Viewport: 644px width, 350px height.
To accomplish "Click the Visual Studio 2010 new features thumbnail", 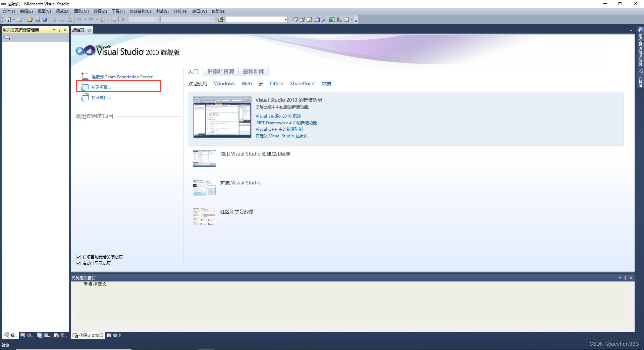I will tap(222, 117).
